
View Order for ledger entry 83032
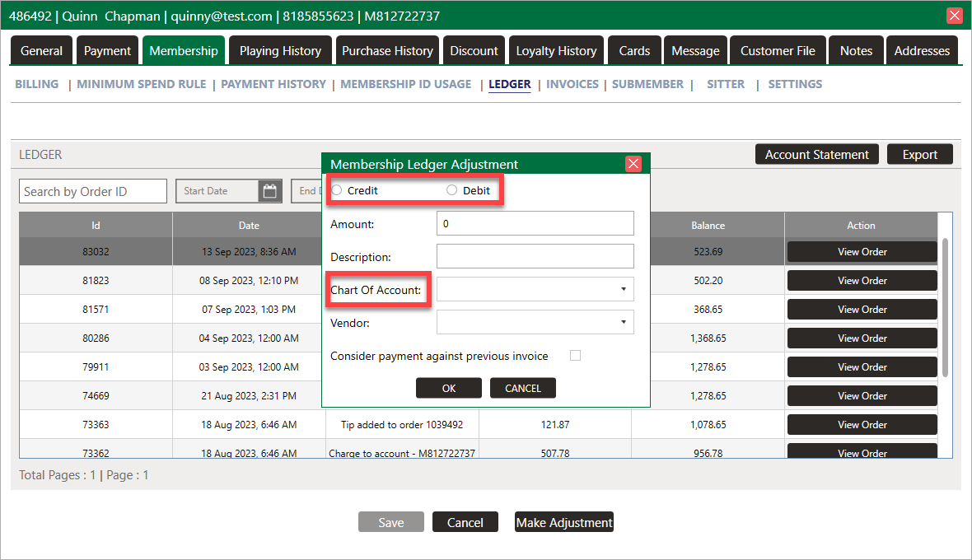coord(862,251)
